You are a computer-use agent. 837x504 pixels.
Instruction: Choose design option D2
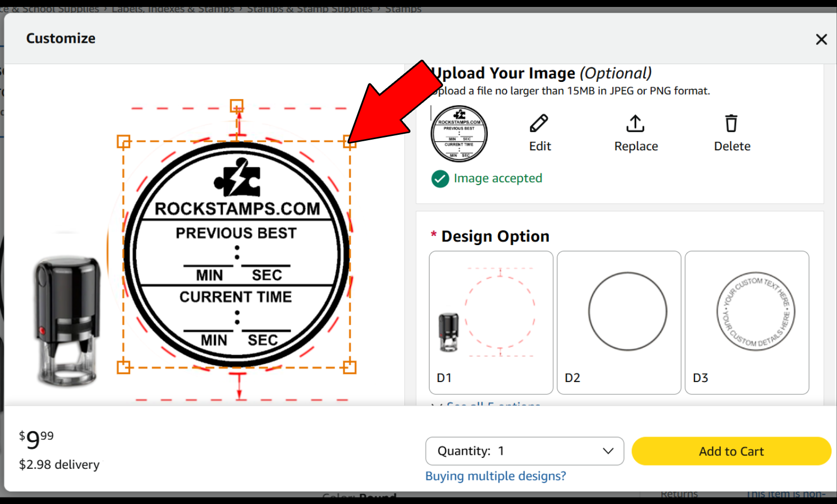tap(619, 323)
